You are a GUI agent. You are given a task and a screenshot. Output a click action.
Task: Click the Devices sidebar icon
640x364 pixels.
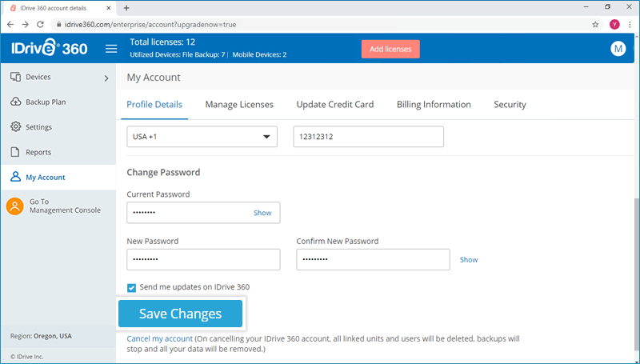click(15, 77)
